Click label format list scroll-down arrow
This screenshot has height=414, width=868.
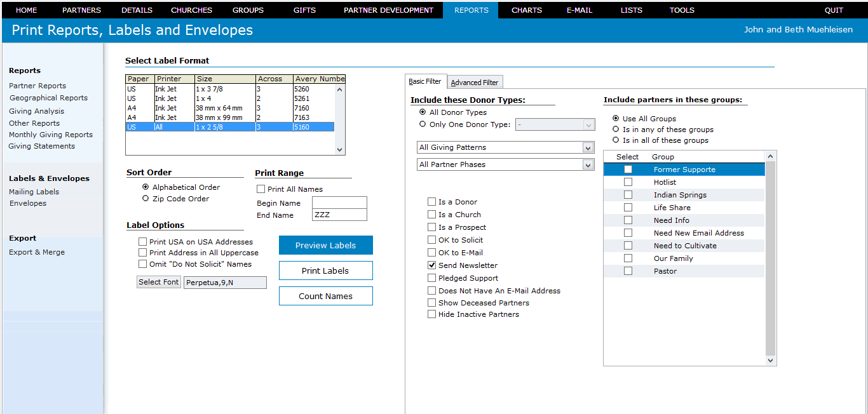(x=339, y=150)
